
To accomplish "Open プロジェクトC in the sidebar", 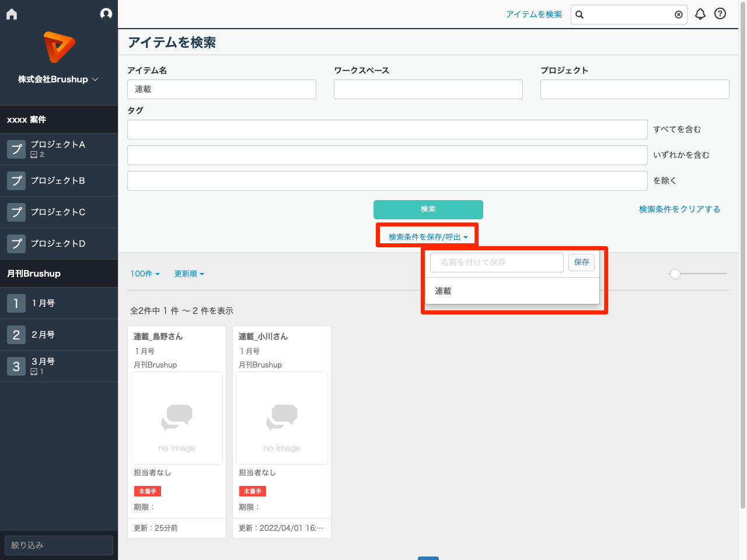I will 59,212.
